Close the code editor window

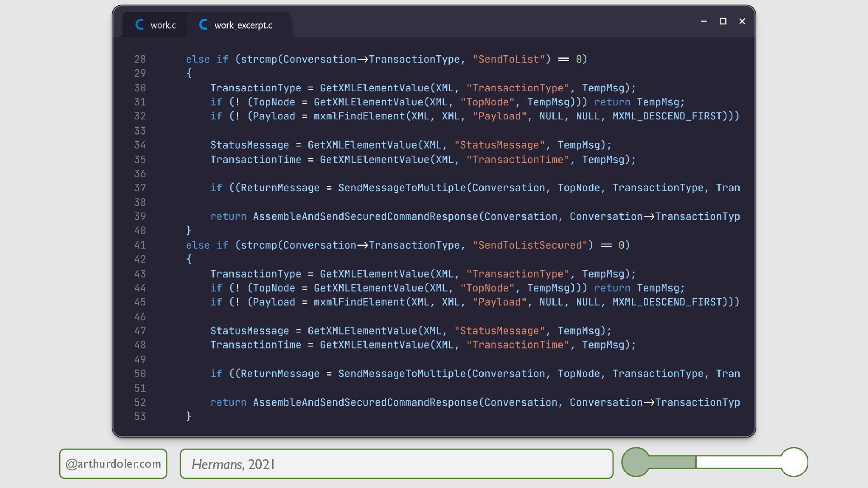click(742, 21)
